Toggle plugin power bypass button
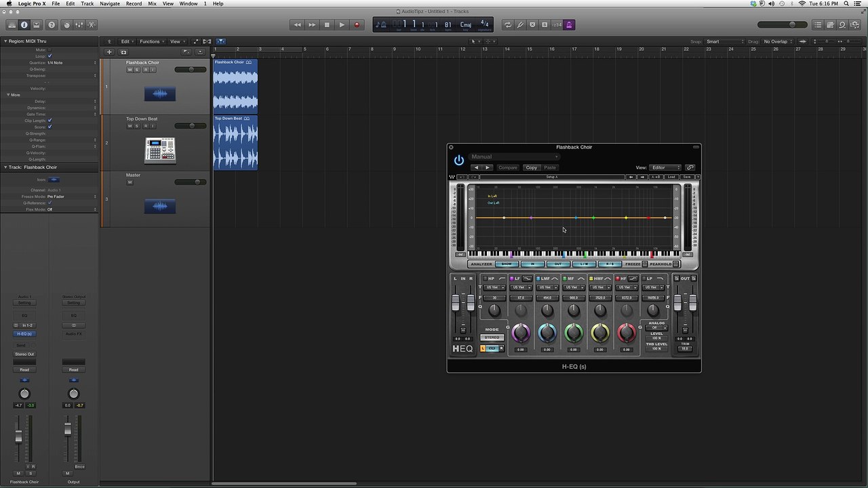 (459, 161)
